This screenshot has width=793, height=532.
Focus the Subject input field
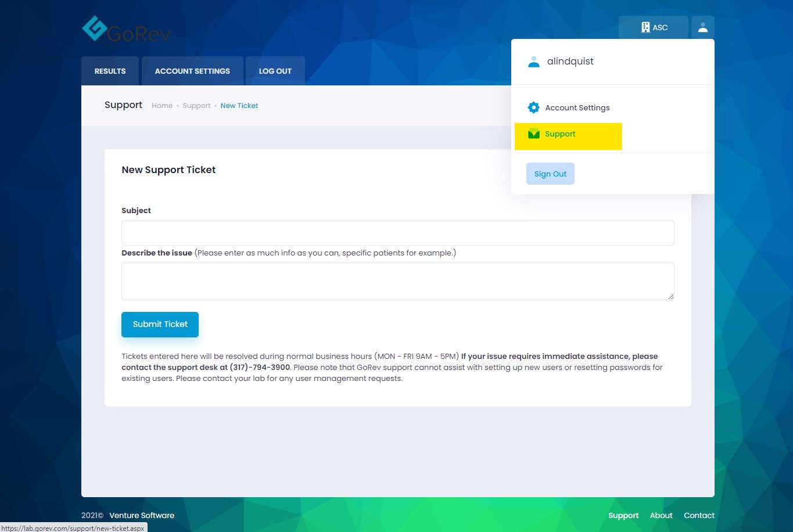397,233
